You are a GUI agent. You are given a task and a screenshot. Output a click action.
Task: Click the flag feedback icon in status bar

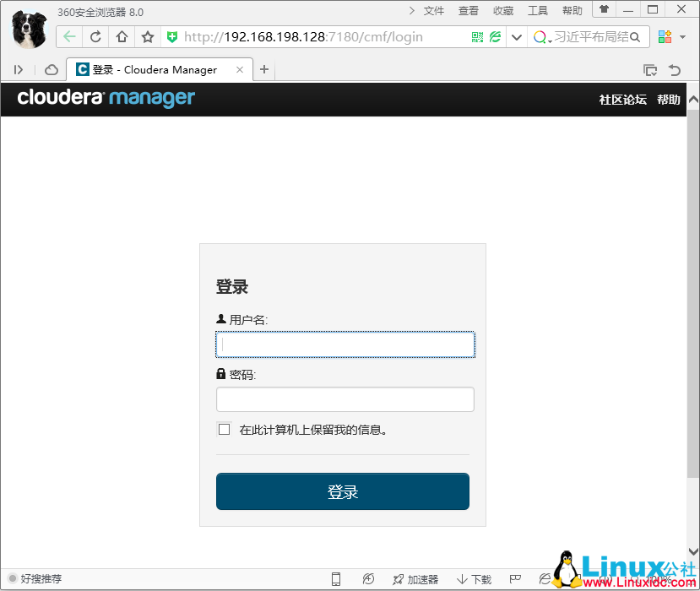click(x=515, y=579)
